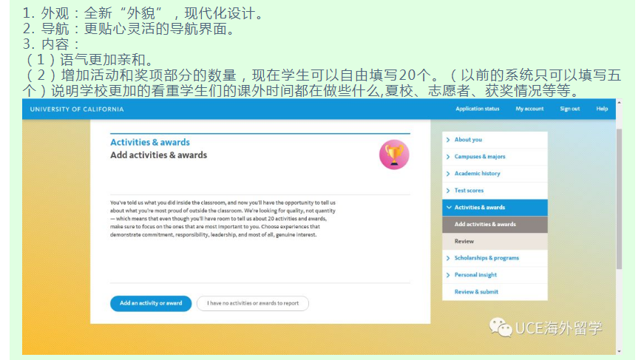Choose I have no activities or awards to report
Screen dimensions: 644x360
[x=253, y=303]
